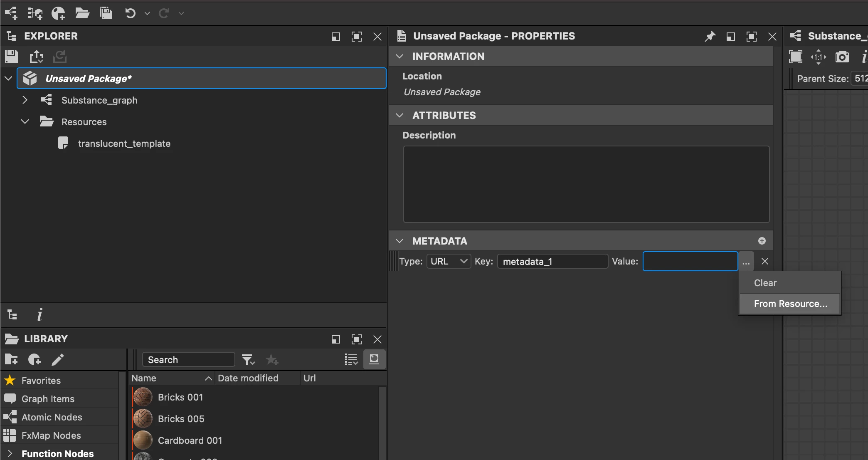Click the new Substance graph toolbar icon
Image resolution: width=868 pixels, height=460 pixels.
pyautogui.click(x=11, y=13)
